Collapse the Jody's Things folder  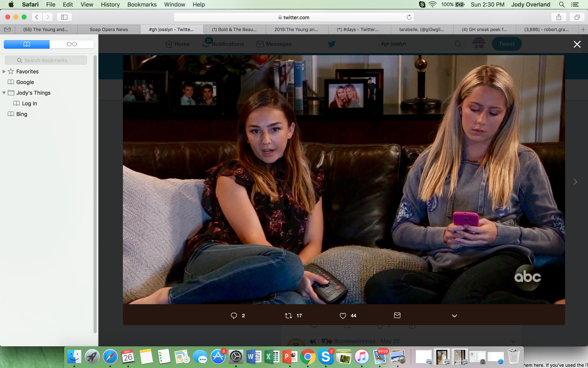point(4,93)
